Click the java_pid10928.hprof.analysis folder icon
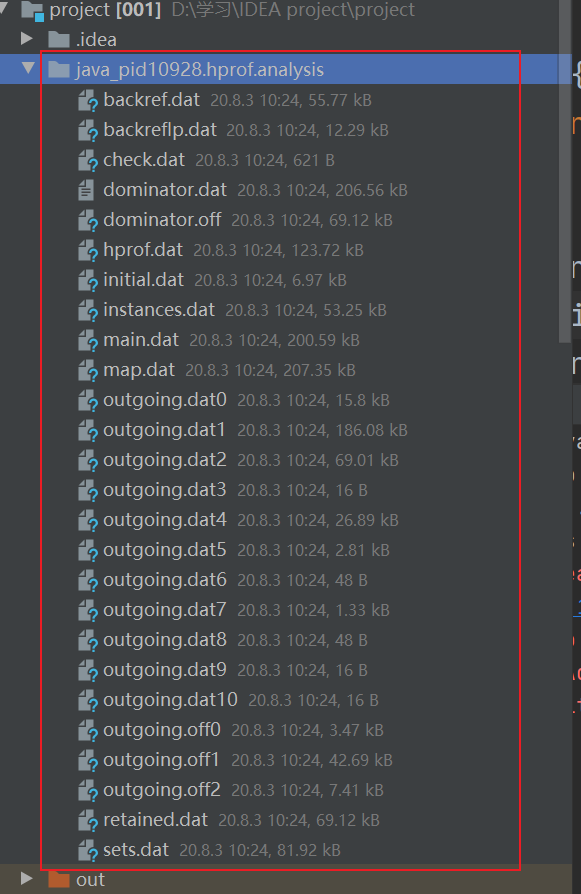The width and height of the screenshot is (581, 894). [59, 70]
